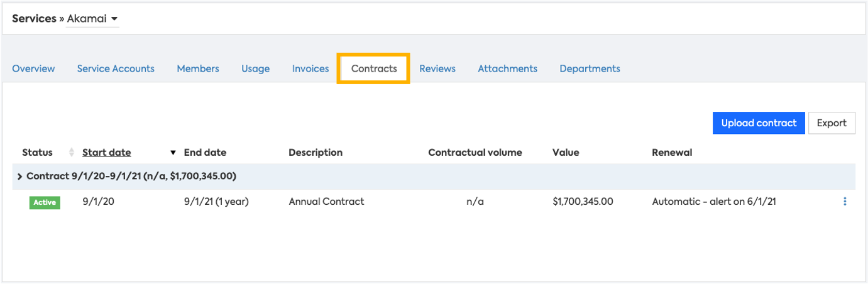View the Departments tab
The height and width of the screenshot is (284, 868).
point(590,68)
